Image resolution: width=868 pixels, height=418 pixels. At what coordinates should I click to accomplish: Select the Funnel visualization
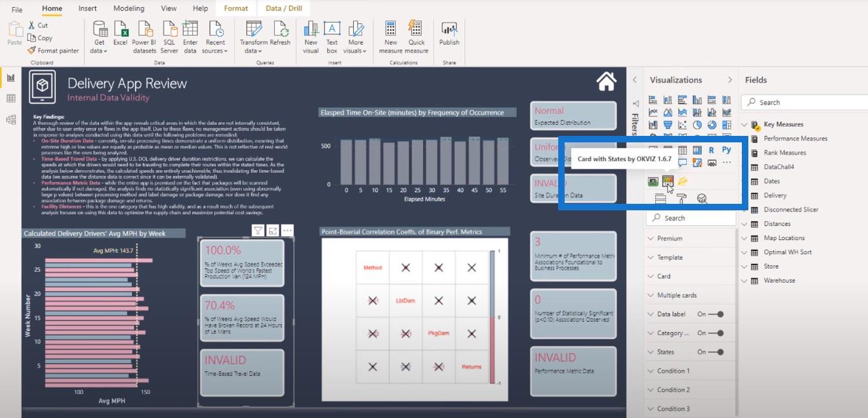click(667, 125)
